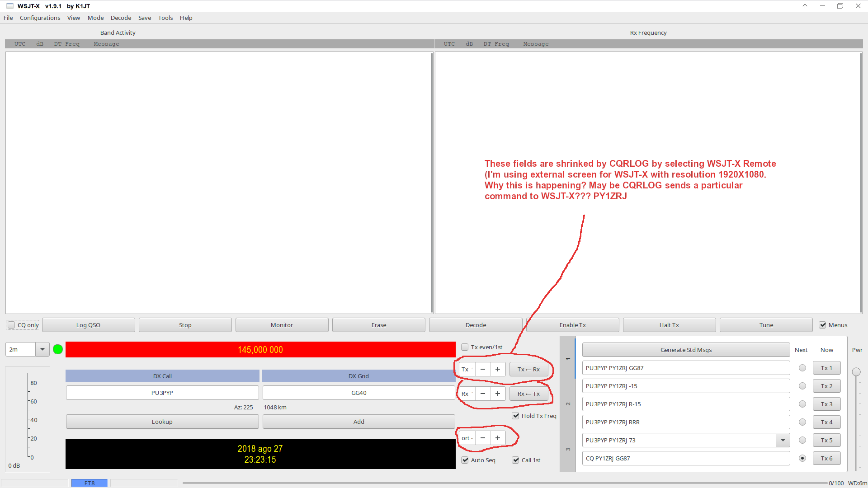868x488 pixels.
Task: Click the PU3PYP PY1ZRJ RRR message field
Action: pyautogui.click(x=686, y=422)
